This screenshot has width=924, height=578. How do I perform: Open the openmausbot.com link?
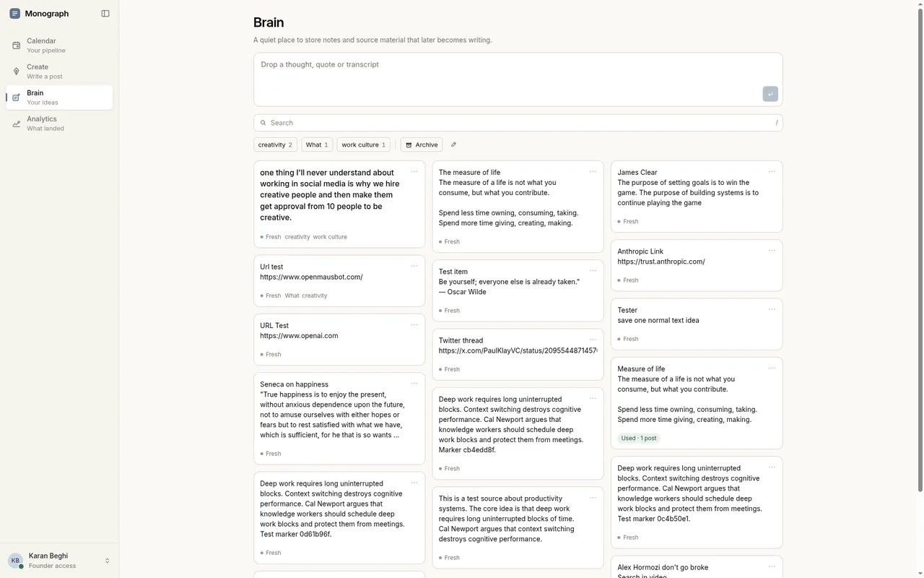click(x=311, y=277)
